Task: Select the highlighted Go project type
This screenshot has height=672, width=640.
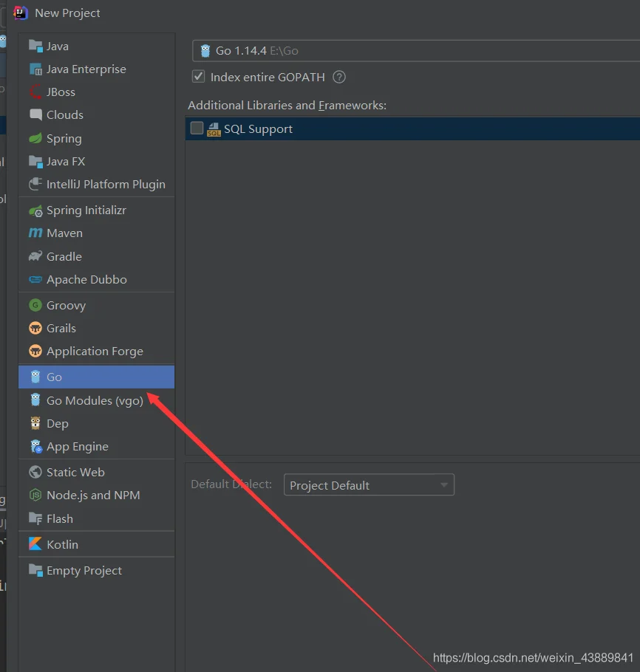Action: pyautogui.click(x=97, y=377)
